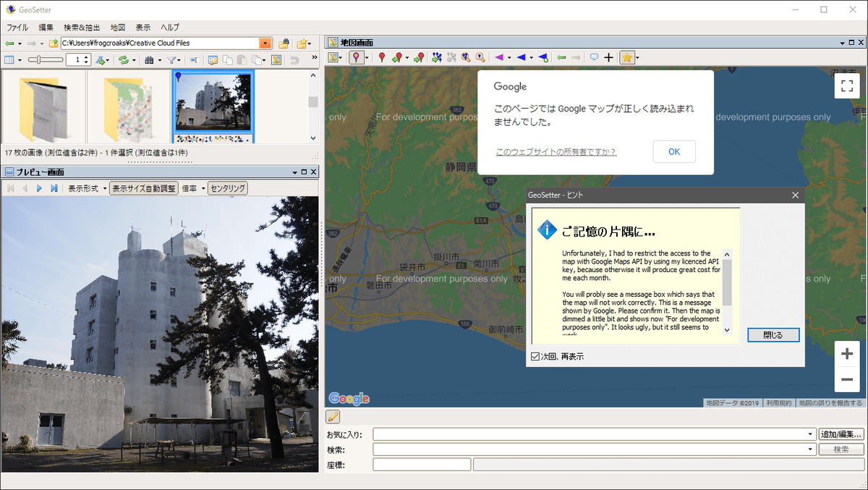Image resolution: width=868 pixels, height=490 pixels.
Task: Play next image in preview toolbar
Action: click(40, 188)
